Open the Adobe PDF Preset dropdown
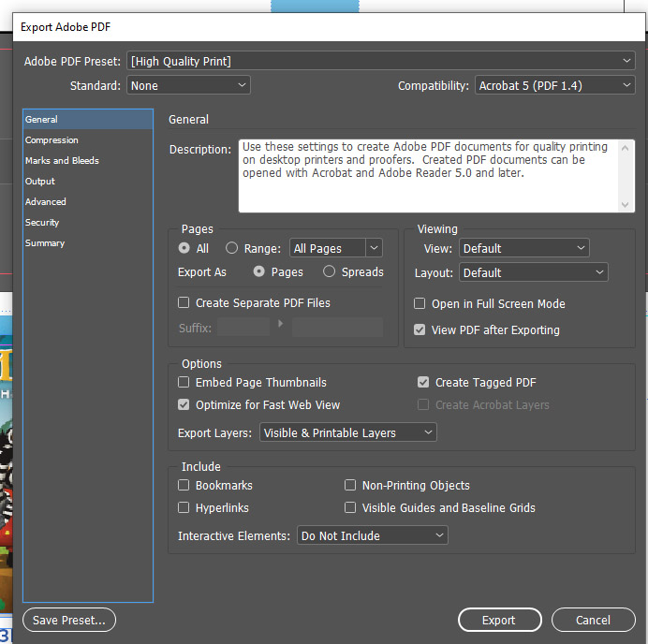The height and width of the screenshot is (644, 648). pos(380,61)
